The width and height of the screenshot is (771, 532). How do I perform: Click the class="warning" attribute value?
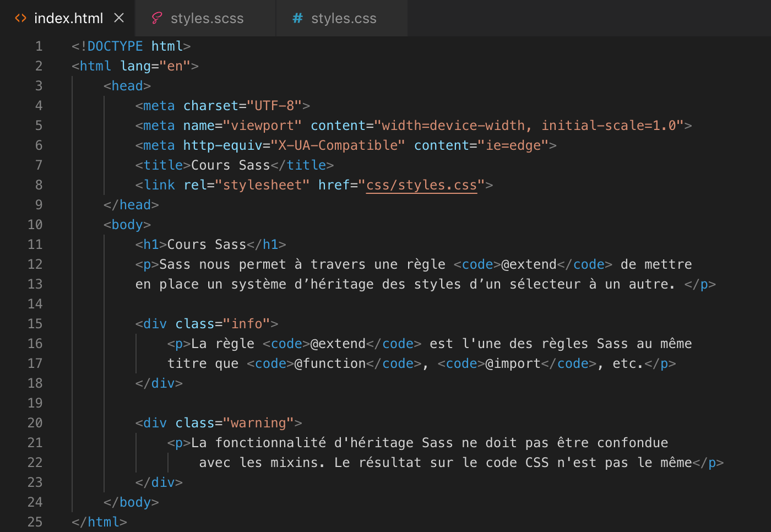[x=259, y=422]
